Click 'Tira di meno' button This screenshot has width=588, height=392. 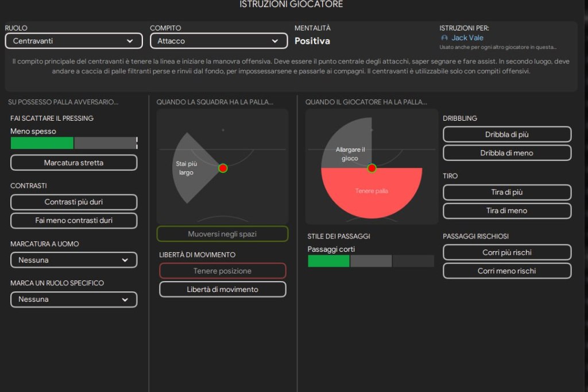[x=507, y=211]
